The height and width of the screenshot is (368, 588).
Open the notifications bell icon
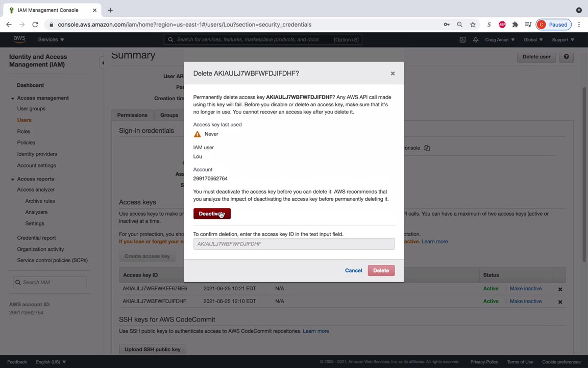click(476, 39)
